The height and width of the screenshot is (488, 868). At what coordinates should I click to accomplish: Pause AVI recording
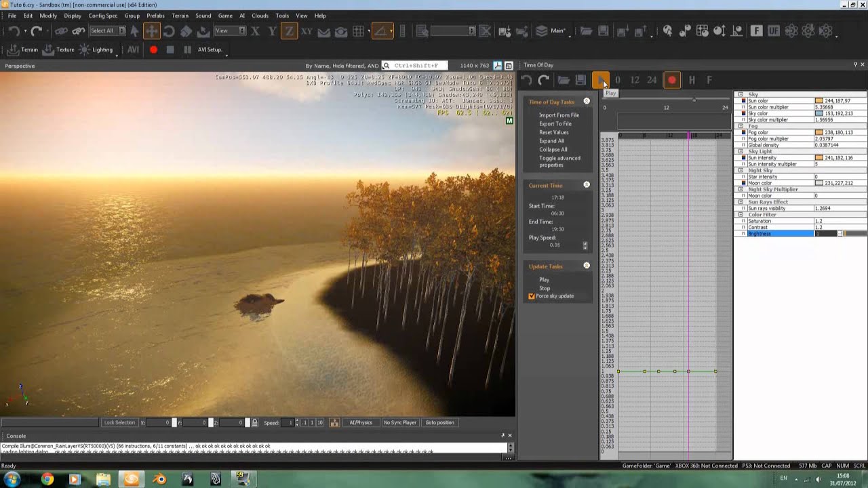pos(187,49)
